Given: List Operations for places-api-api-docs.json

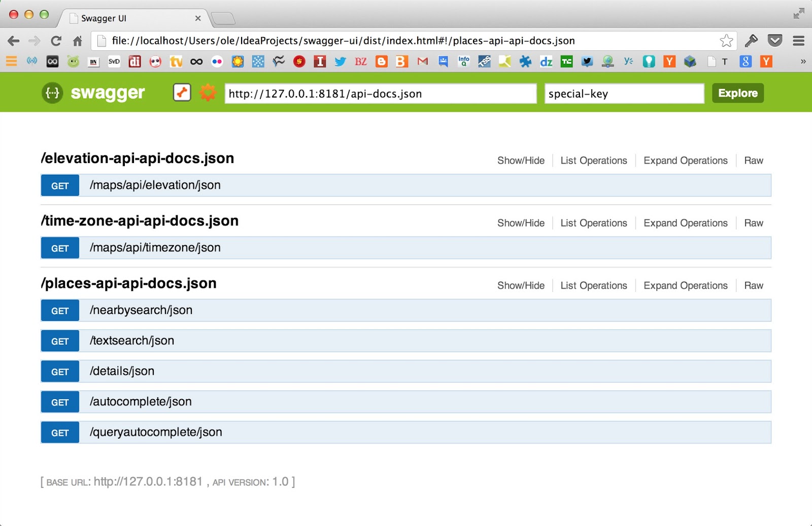Looking at the screenshot, I should pos(594,285).
